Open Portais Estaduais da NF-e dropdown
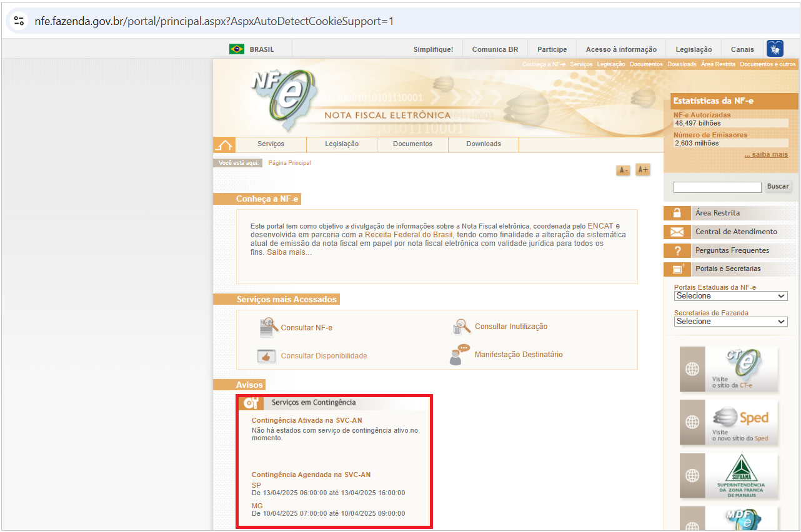 click(730, 296)
